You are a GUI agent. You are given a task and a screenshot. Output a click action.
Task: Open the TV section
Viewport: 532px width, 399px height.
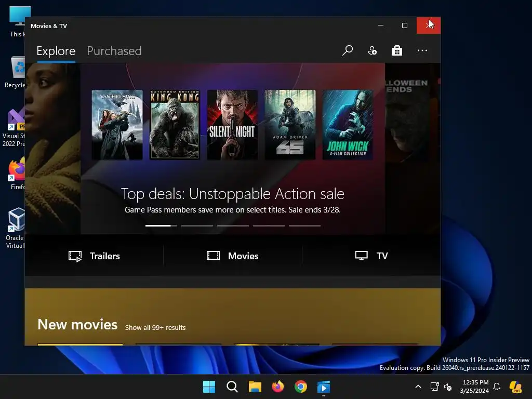(371, 256)
